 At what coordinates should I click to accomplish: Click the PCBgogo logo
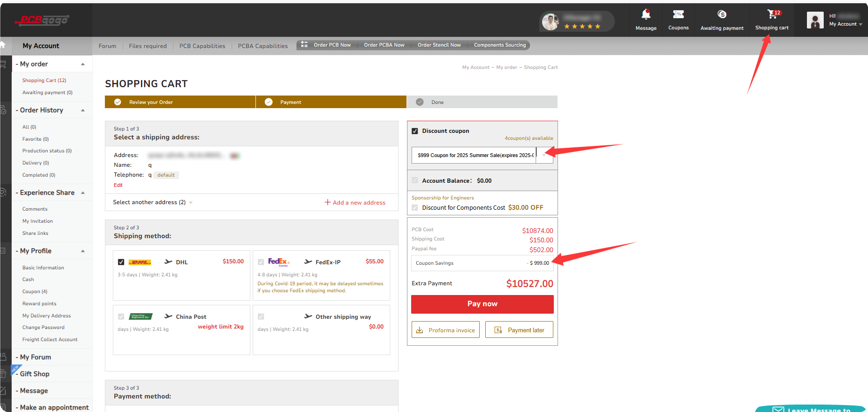click(41, 20)
